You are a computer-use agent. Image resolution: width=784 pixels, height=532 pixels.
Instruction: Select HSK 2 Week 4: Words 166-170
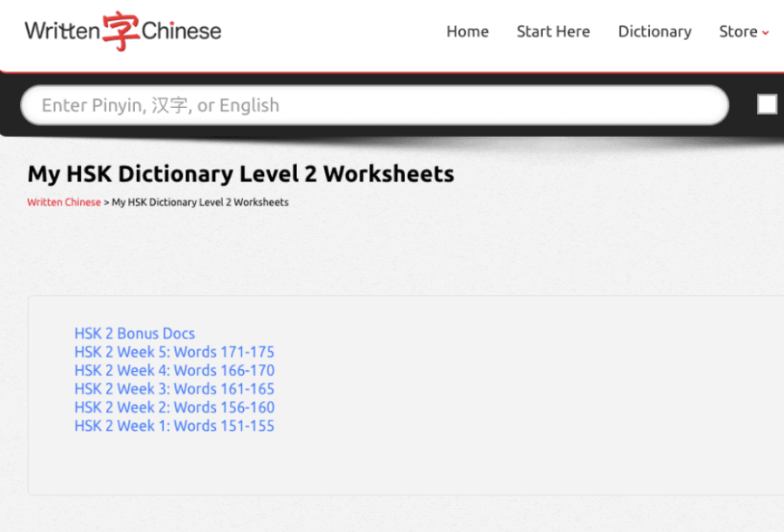(x=174, y=370)
